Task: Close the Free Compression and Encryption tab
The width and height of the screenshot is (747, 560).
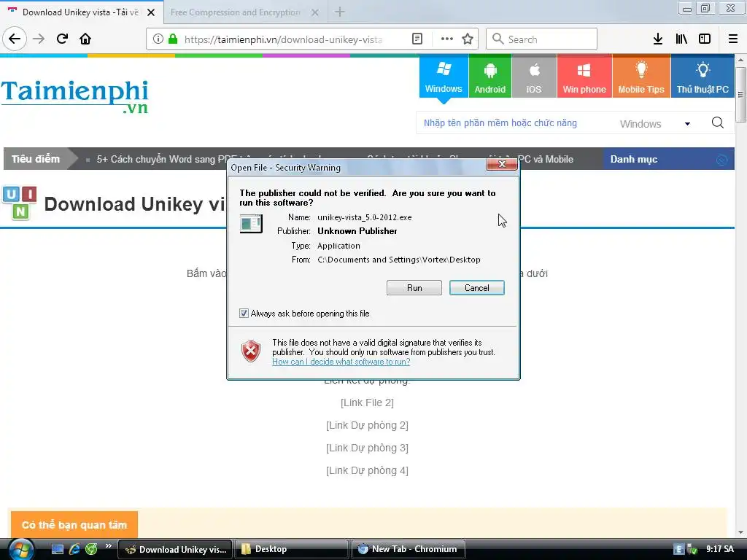Action: coord(315,12)
